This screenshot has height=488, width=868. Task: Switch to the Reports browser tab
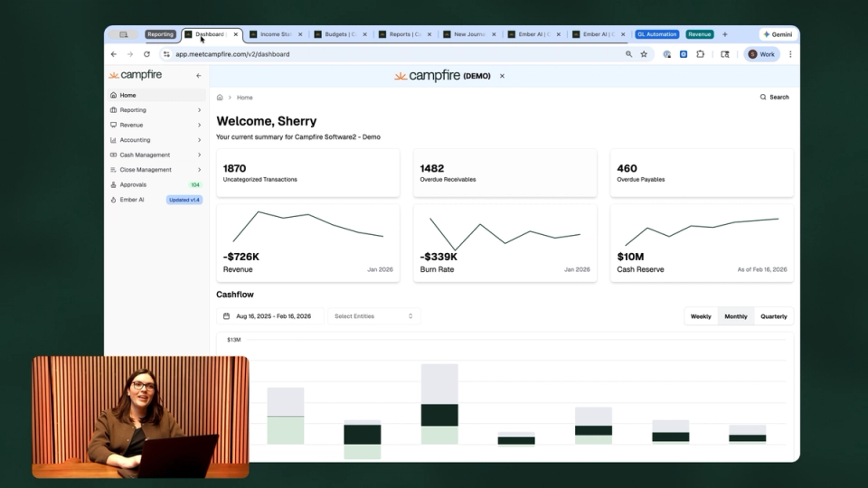(x=405, y=34)
